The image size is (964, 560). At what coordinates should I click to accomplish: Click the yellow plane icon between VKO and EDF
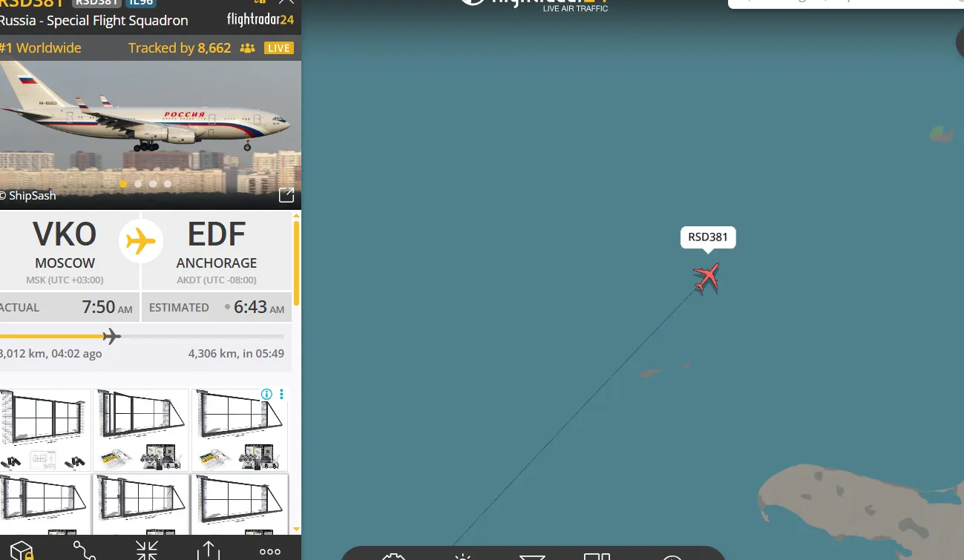tap(141, 241)
